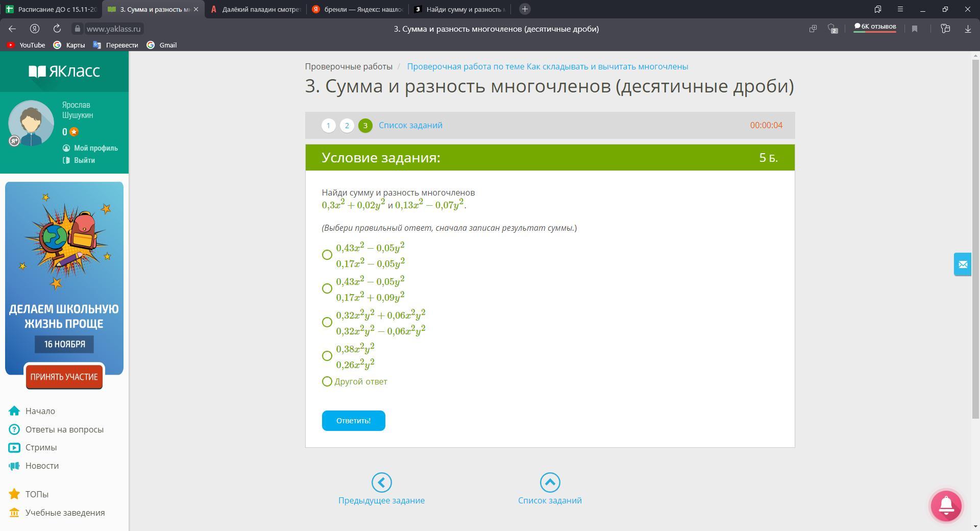
Task: Close the active yaklass tab
Action: click(x=196, y=9)
